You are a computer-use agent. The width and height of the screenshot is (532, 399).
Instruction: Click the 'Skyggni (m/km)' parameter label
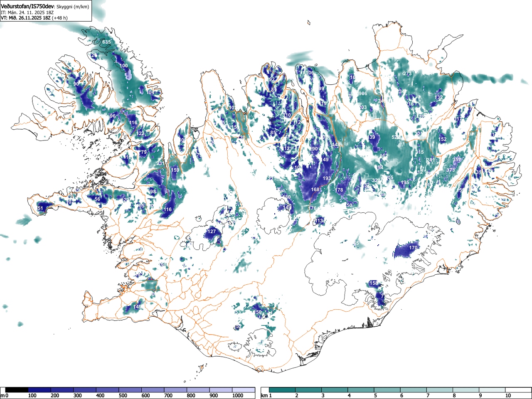74,7
